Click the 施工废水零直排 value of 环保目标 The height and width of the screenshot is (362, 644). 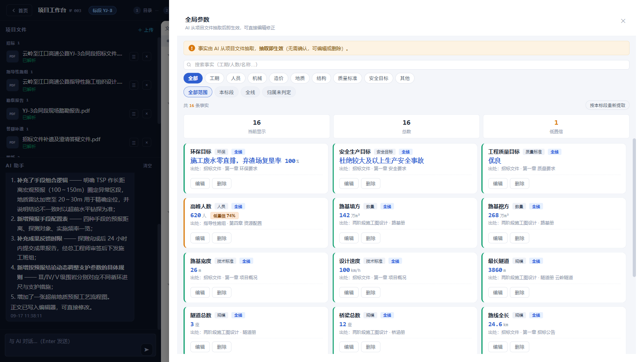pyautogui.click(x=245, y=160)
